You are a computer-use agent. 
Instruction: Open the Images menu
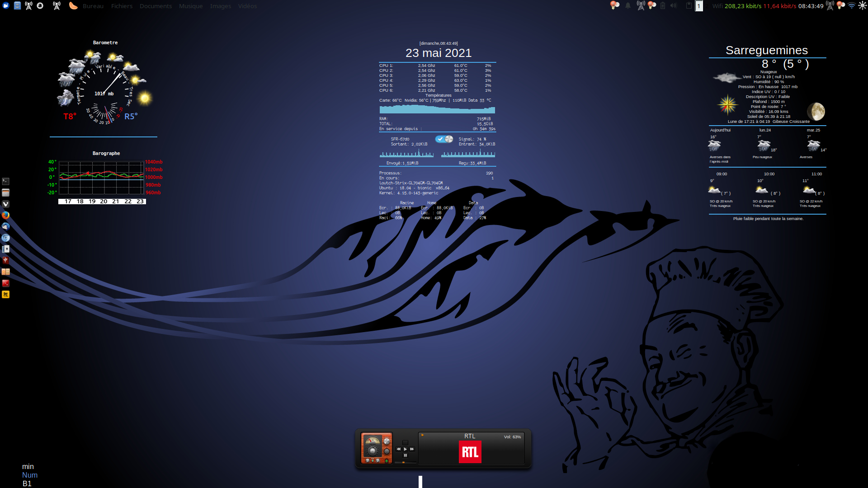coord(221,6)
